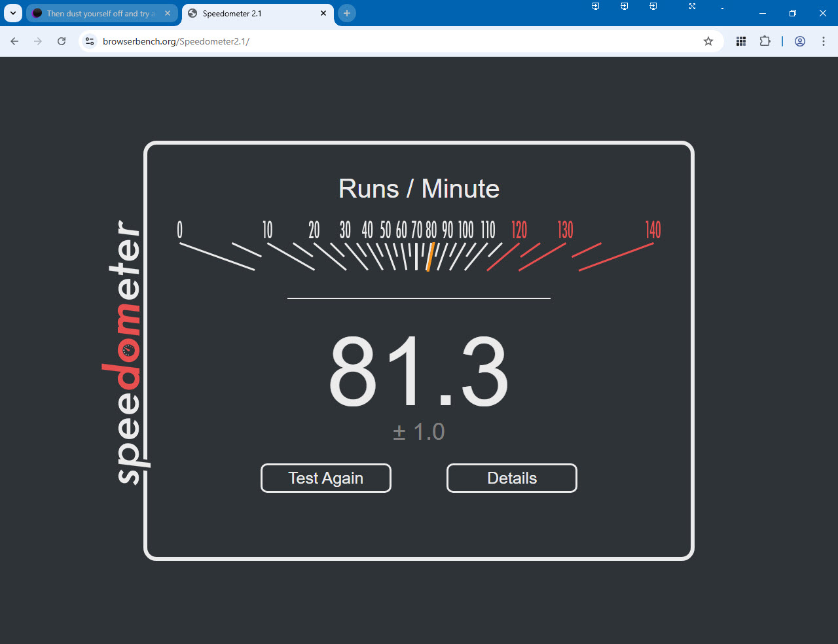Click the orange needle on the gauge

[429, 257]
